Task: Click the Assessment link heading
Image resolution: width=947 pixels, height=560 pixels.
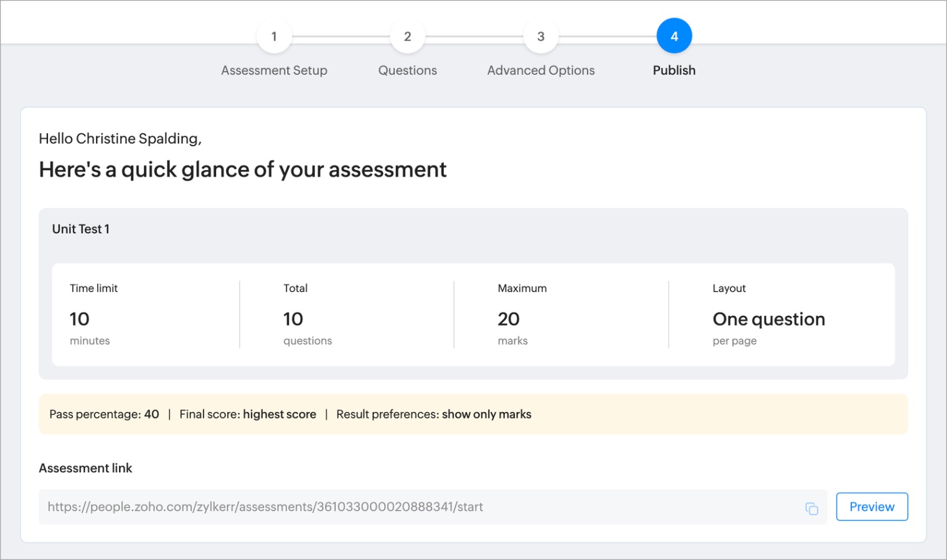Action: 85,468
